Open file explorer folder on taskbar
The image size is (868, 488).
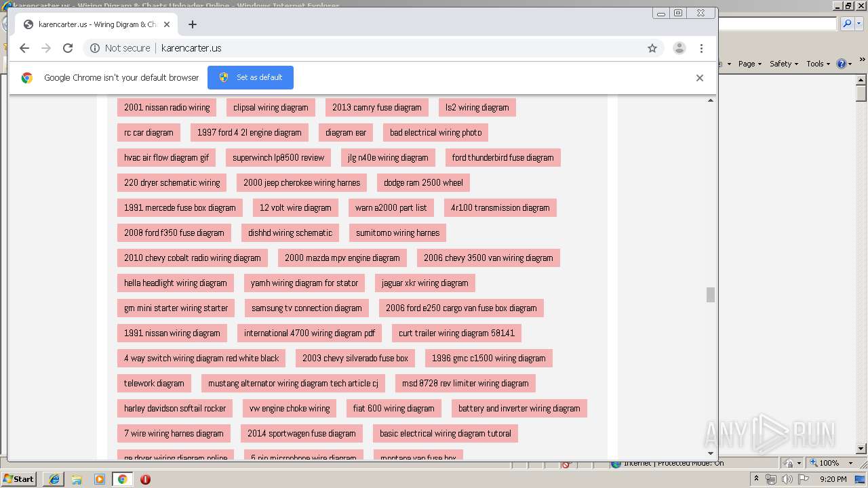pos(77,479)
